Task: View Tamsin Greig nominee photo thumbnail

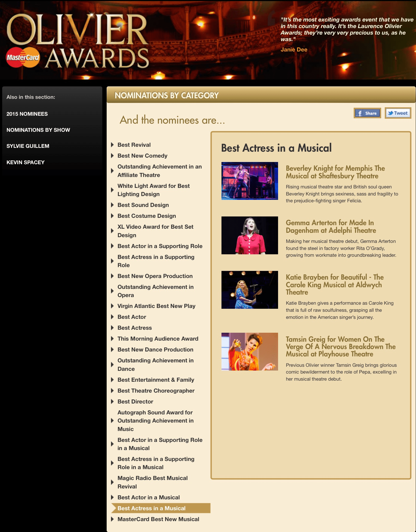Action: tap(249, 351)
